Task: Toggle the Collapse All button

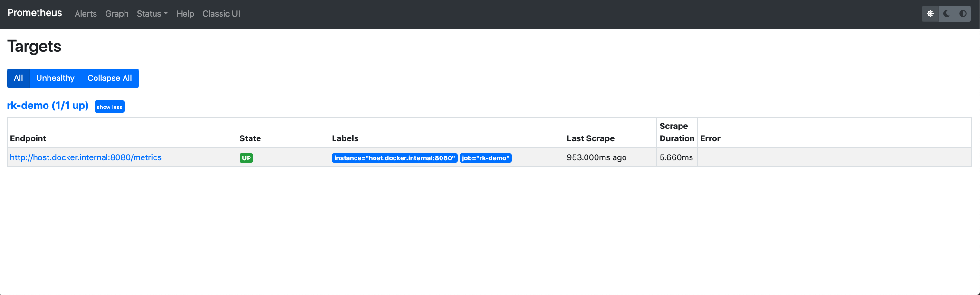Action: pyautogui.click(x=109, y=78)
